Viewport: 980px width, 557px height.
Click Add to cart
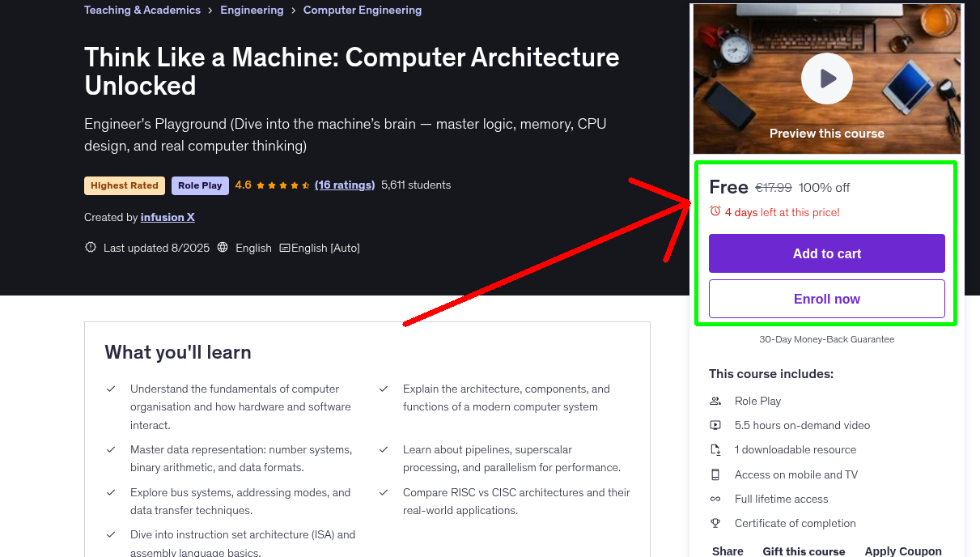click(x=826, y=253)
